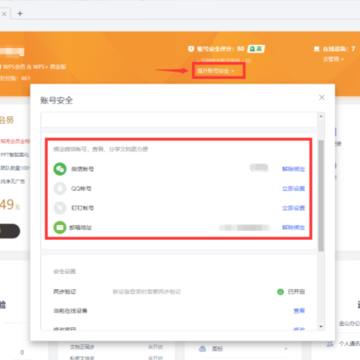Click the 邮箱地址 label

click(81, 228)
